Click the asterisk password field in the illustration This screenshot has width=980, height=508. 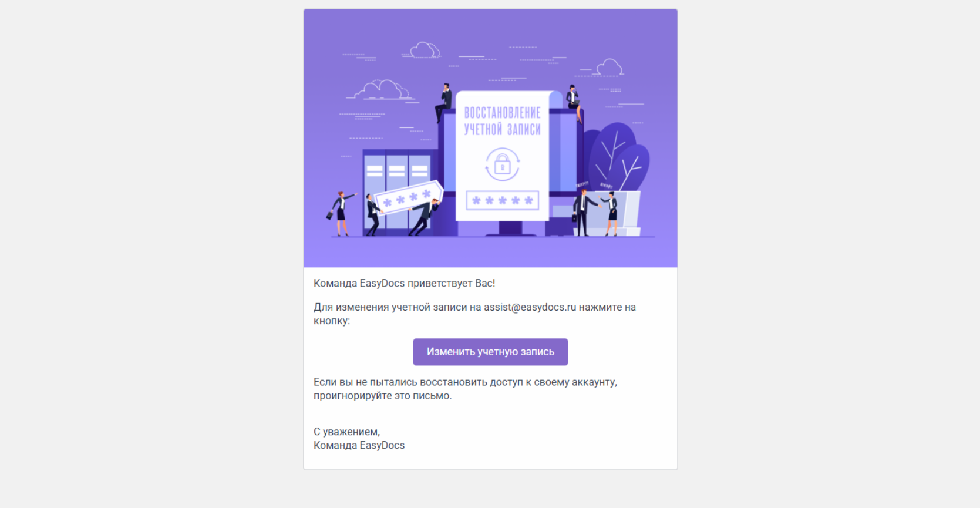502,200
